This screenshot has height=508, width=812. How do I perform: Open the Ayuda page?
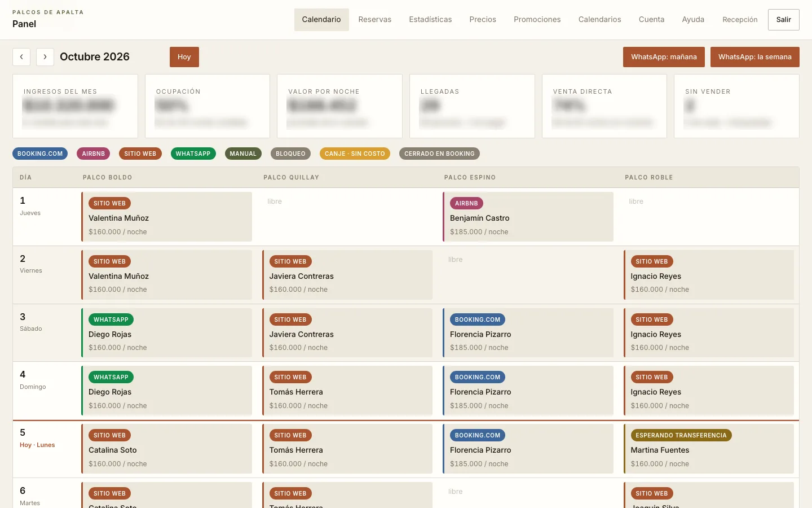693,20
